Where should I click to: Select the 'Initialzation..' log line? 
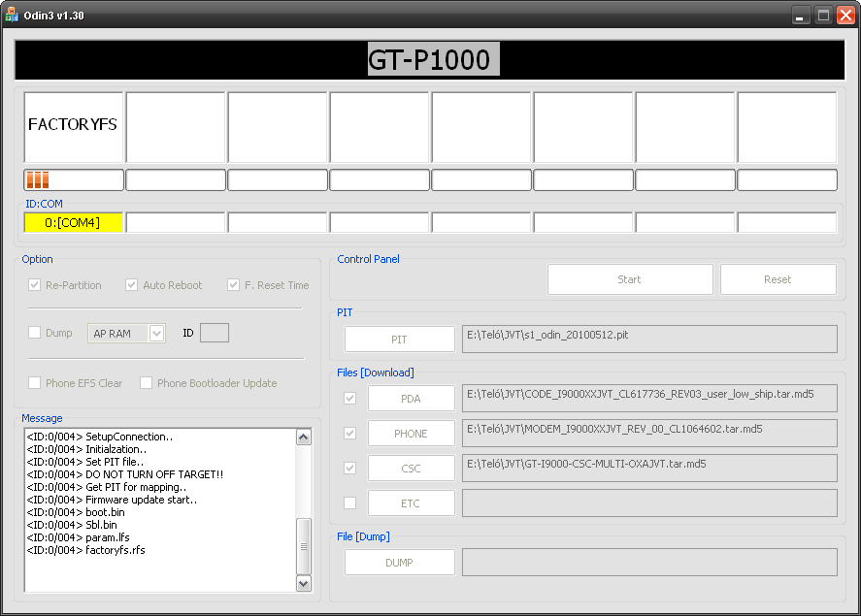click(x=86, y=449)
